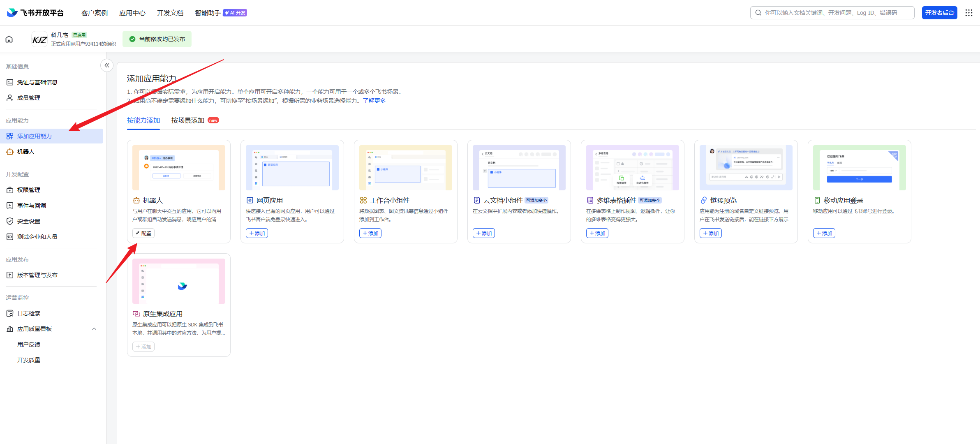Click the home icon in breadcrumb bar
The height and width of the screenshot is (444, 980).
[x=9, y=39]
